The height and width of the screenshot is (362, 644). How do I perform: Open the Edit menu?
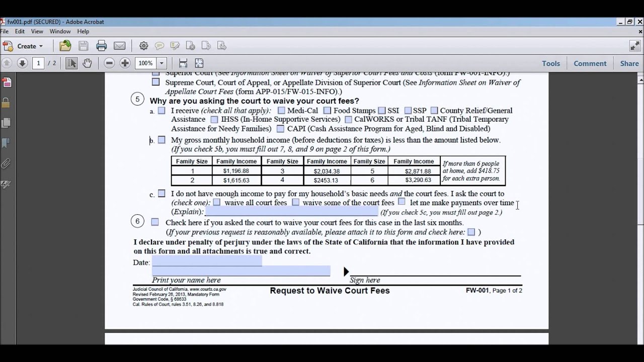[20, 31]
